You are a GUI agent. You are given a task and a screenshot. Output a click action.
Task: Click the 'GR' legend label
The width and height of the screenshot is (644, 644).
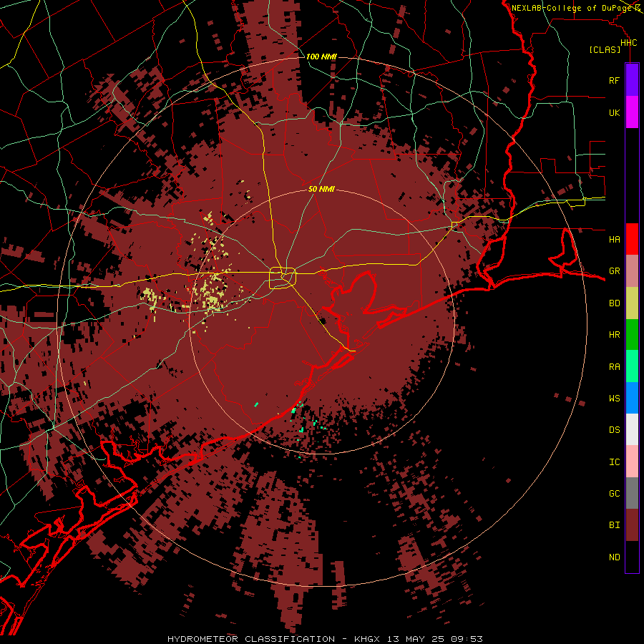coord(614,271)
